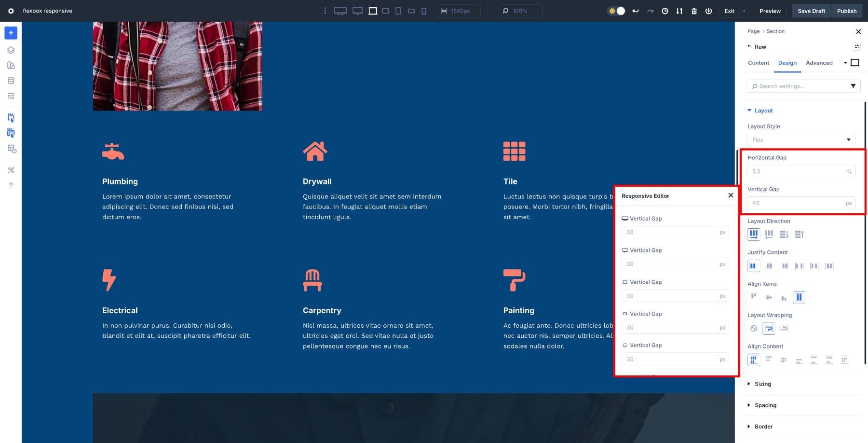Expand the Sizing settings group
This screenshot has width=868, height=443.
click(762, 384)
